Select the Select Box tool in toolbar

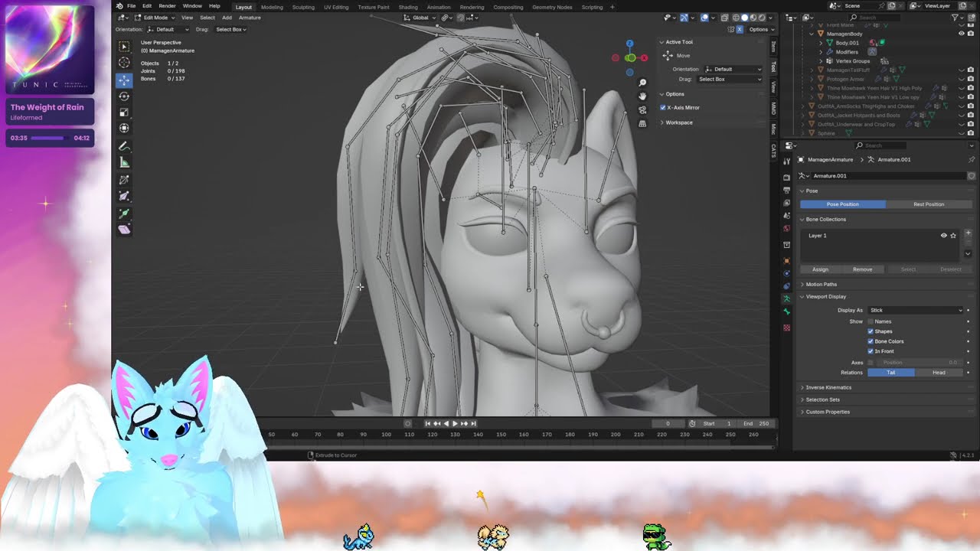tap(124, 47)
